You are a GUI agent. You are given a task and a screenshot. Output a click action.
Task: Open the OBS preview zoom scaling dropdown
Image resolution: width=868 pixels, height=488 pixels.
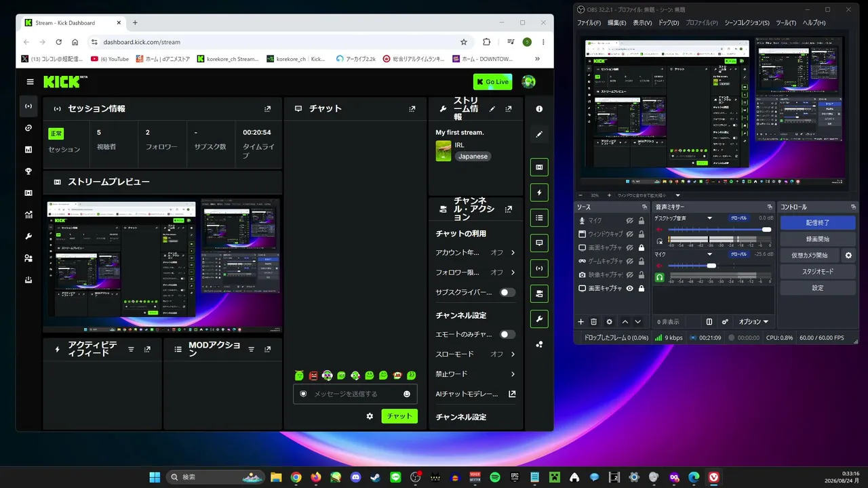point(677,195)
